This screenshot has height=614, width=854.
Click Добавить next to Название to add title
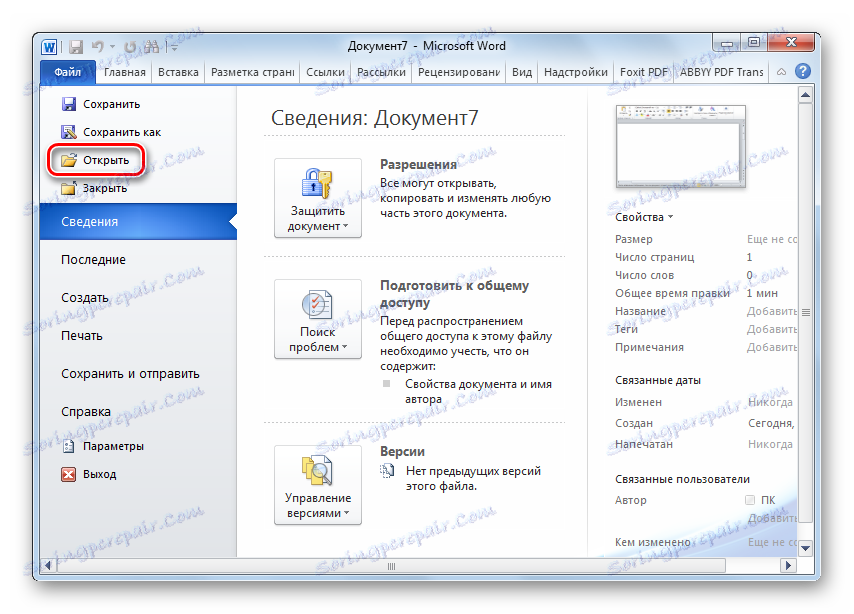772,311
